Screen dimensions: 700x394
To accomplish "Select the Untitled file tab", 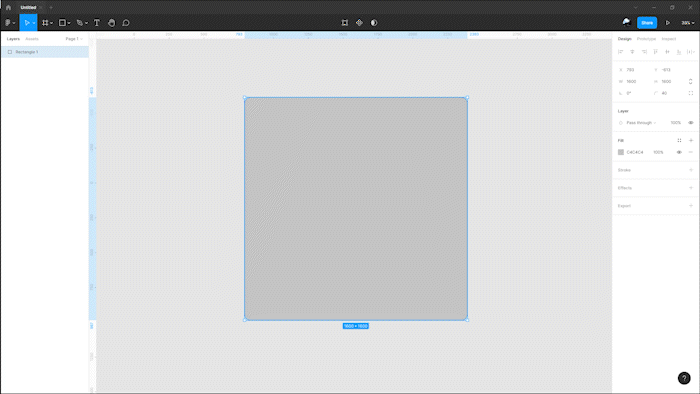I will pyautogui.click(x=28, y=8).
